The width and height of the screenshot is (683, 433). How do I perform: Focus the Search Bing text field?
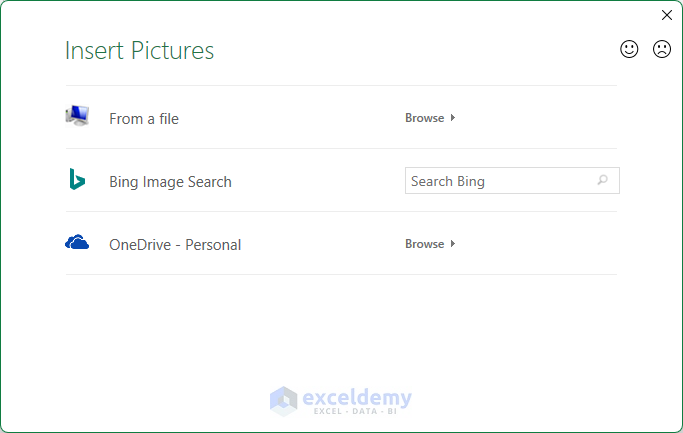tap(498, 181)
